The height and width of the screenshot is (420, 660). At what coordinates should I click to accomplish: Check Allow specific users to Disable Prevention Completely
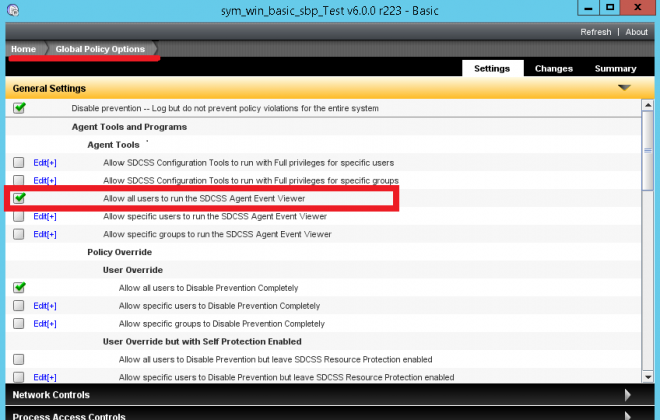(19, 306)
